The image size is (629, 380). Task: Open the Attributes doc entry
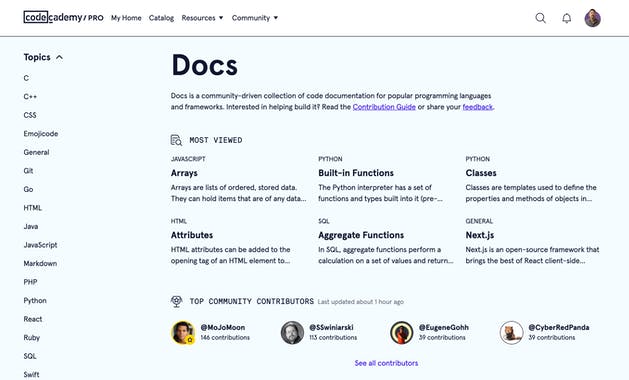[x=192, y=235]
